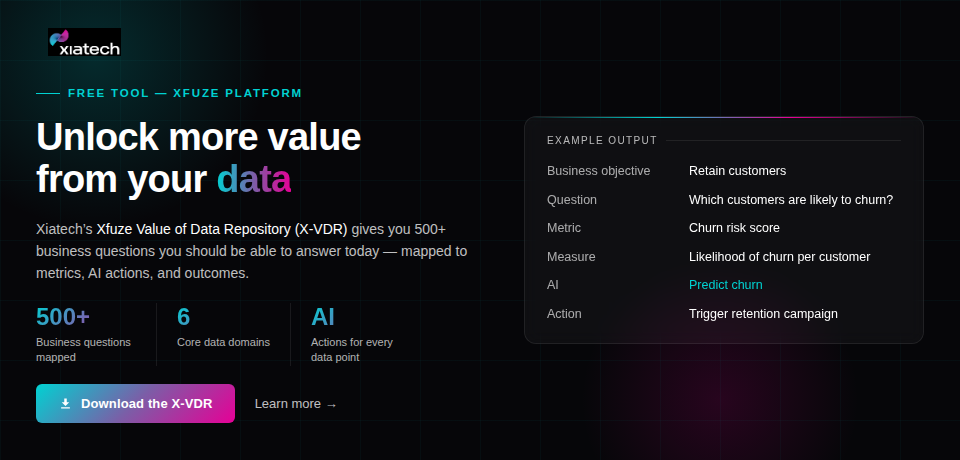The height and width of the screenshot is (460, 960).
Task: Click the Churn risk score metric value
Action: click(x=734, y=228)
